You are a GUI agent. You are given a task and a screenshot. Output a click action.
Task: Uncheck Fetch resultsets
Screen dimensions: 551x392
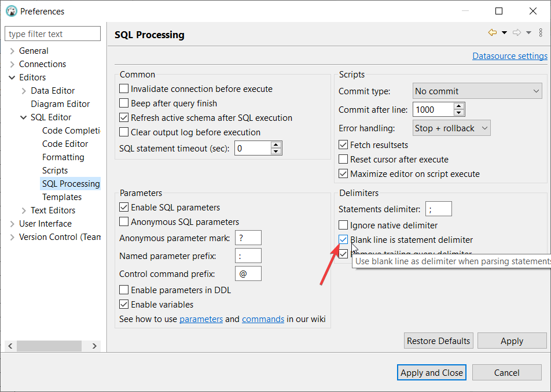pyautogui.click(x=343, y=145)
